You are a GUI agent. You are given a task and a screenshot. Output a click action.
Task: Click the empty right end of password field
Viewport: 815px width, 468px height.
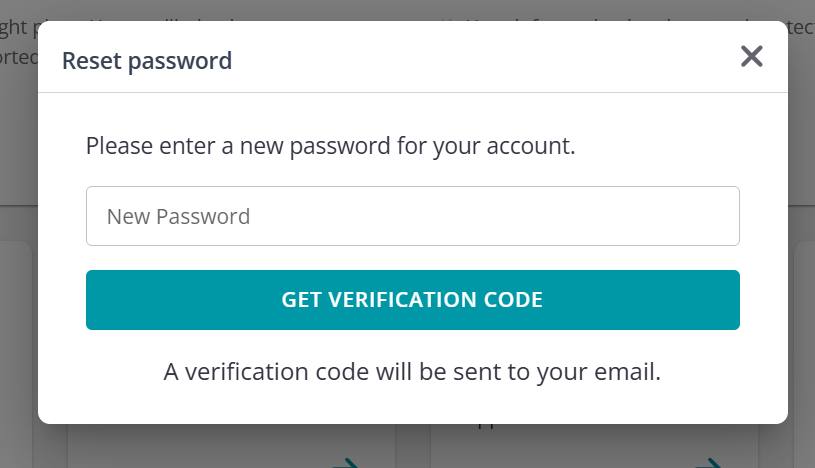[690, 216]
